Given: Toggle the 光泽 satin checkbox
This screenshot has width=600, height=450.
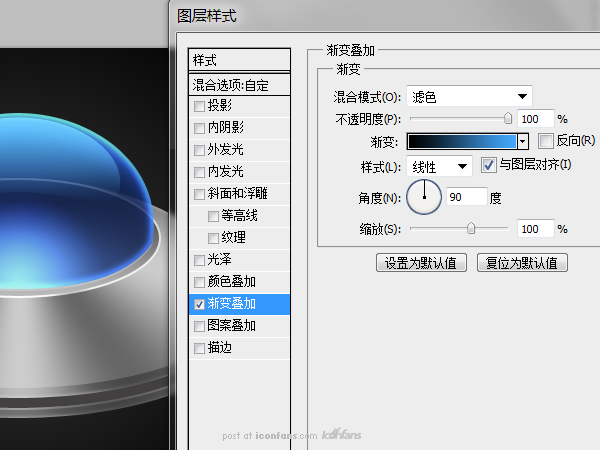Looking at the screenshot, I should 199,260.
